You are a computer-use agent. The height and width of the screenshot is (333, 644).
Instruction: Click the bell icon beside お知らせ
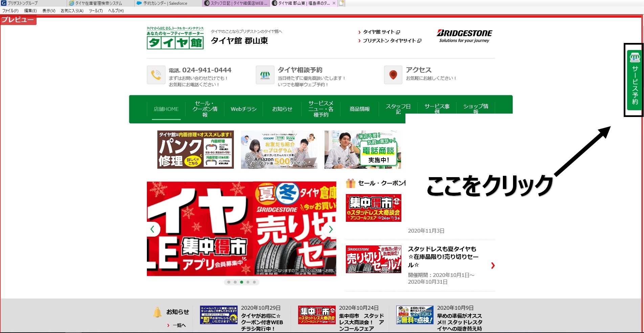coord(157,312)
